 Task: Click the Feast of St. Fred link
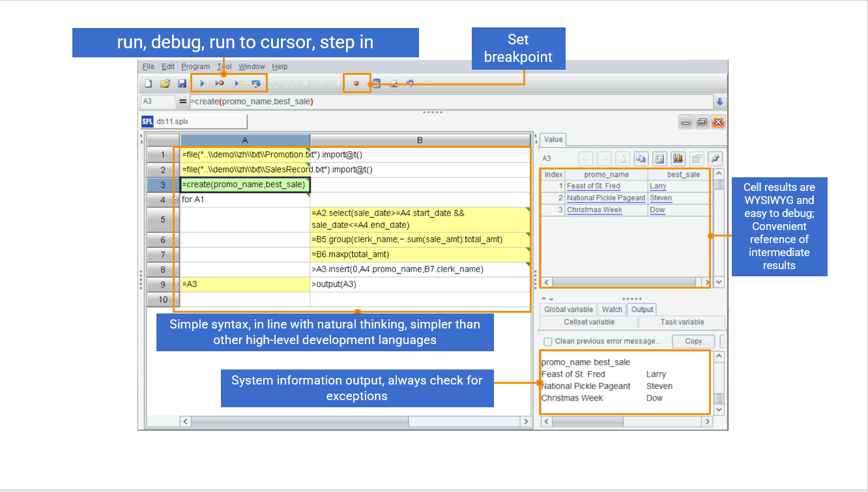pyautogui.click(x=593, y=186)
